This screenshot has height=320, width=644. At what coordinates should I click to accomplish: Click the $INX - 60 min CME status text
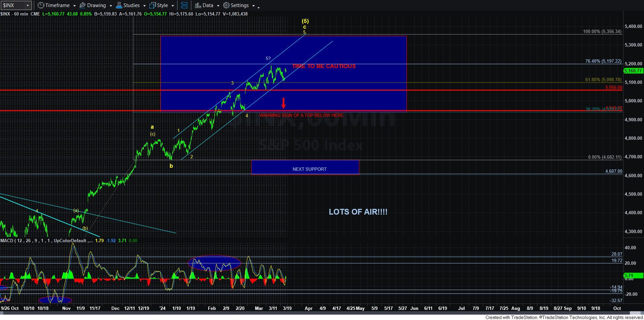(x=20, y=14)
